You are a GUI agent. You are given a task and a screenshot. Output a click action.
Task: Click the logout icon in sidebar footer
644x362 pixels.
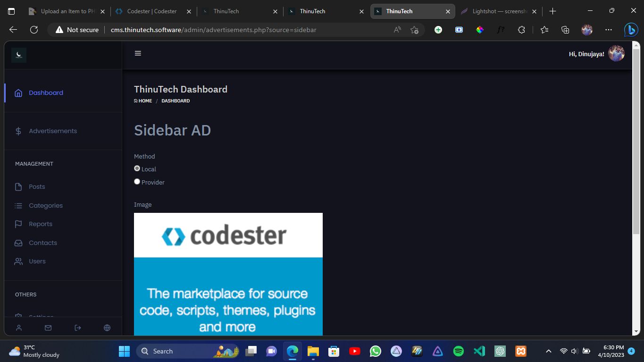78,328
